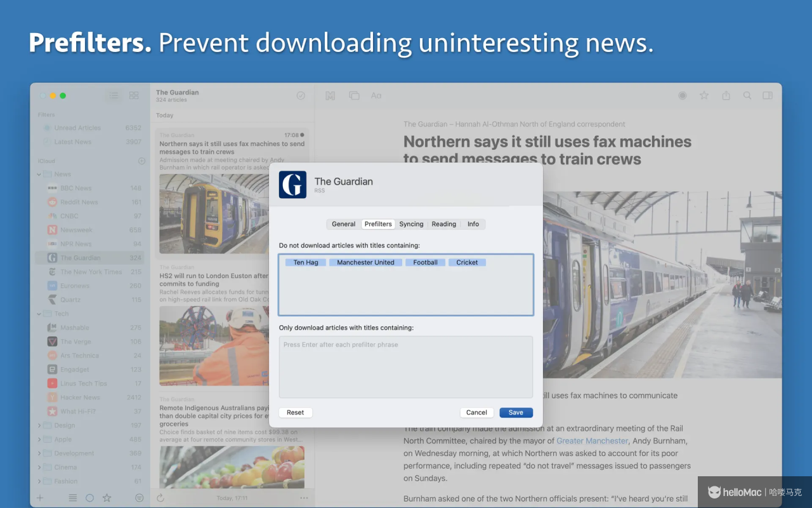
Task: Add subscription with bottom plus icon
Action: 40,498
